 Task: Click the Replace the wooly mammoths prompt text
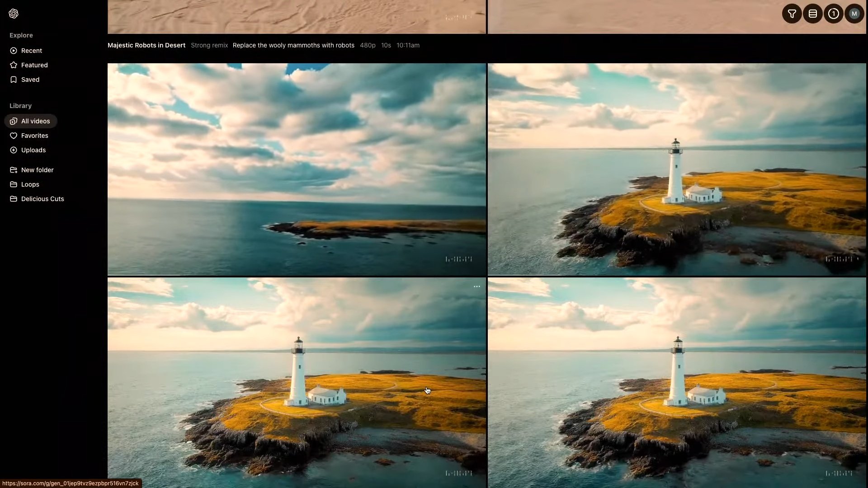[x=293, y=45]
